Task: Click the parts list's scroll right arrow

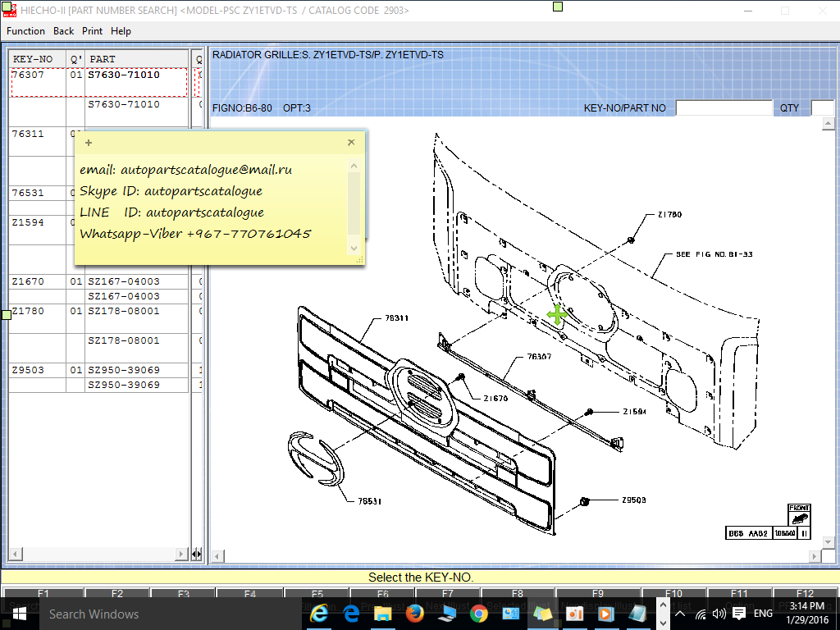Action: (182, 554)
